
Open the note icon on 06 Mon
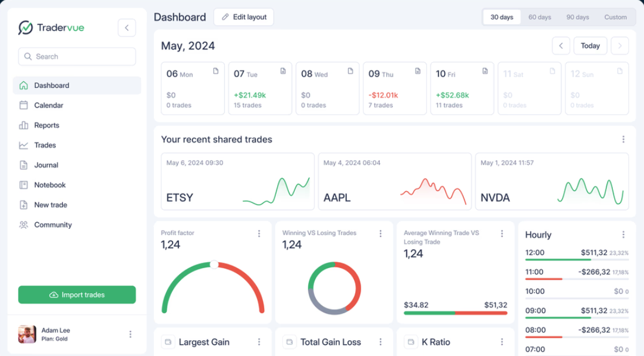pyautogui.click(x=215, y=72)
